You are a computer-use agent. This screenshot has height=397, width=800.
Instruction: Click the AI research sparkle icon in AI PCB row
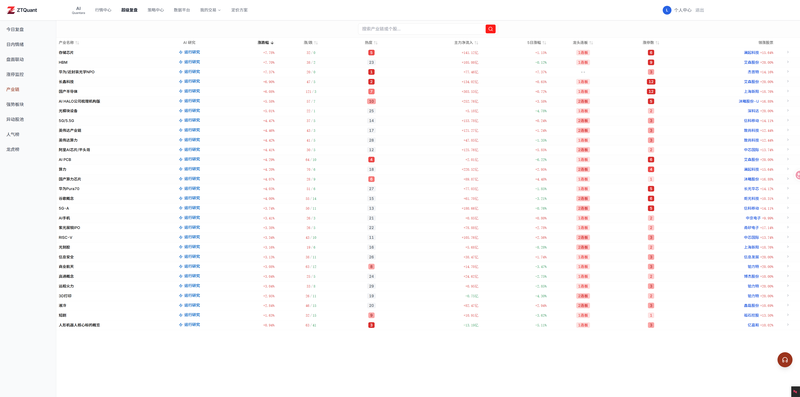181,159
